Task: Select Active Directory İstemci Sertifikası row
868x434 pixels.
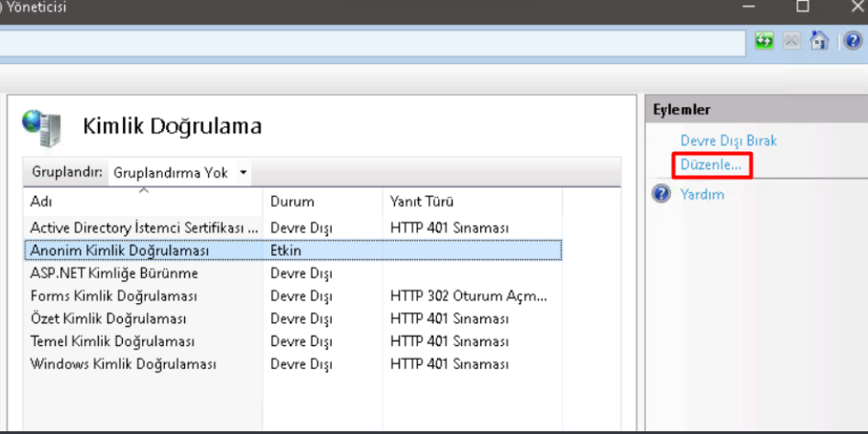Action: (x=293, y=228)
